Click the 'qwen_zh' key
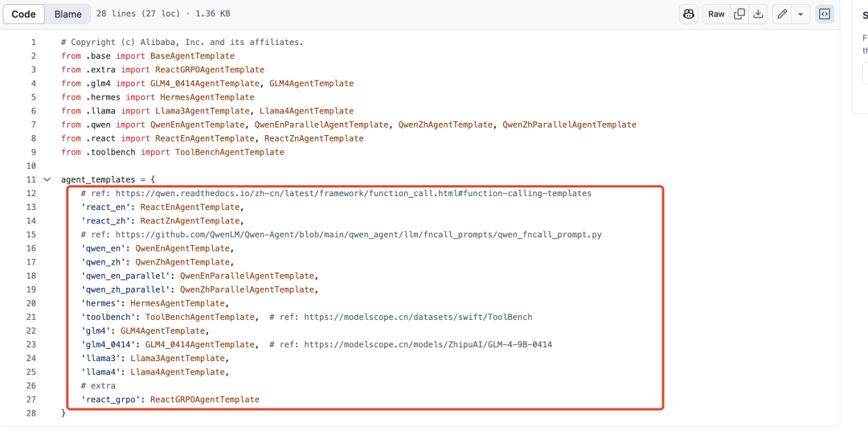868x439 pixels. tap(103, 262)
